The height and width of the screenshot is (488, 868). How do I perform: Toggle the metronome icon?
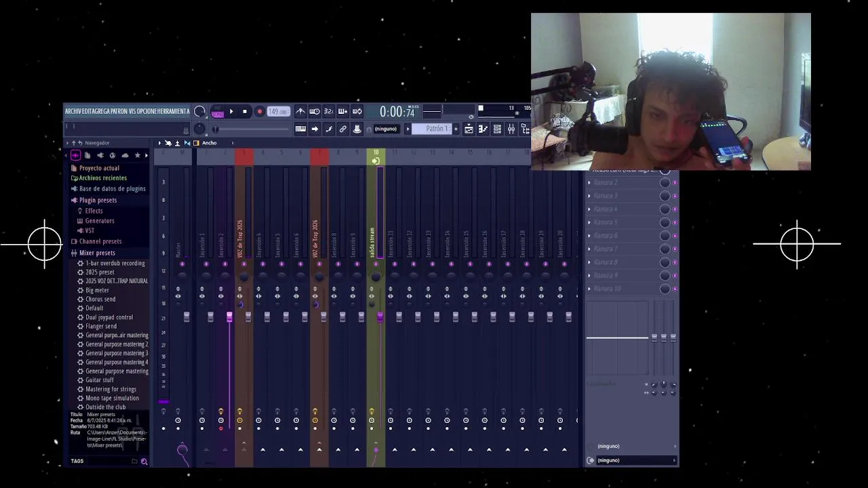[300, 111]
